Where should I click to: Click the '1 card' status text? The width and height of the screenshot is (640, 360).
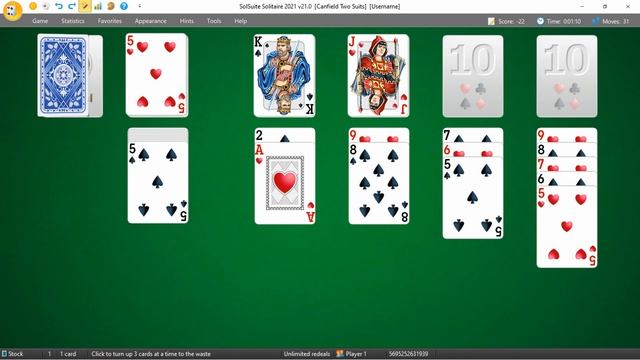(x=68, y=354)
